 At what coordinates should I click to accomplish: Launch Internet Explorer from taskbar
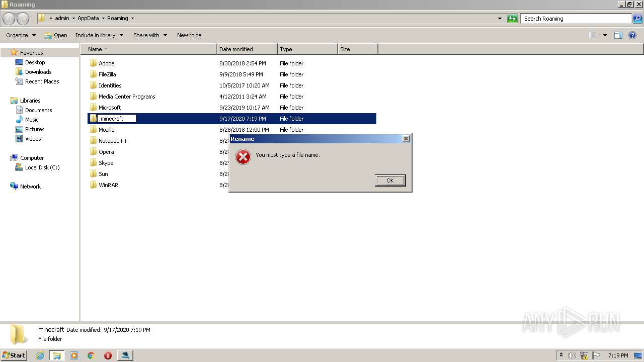40,355
